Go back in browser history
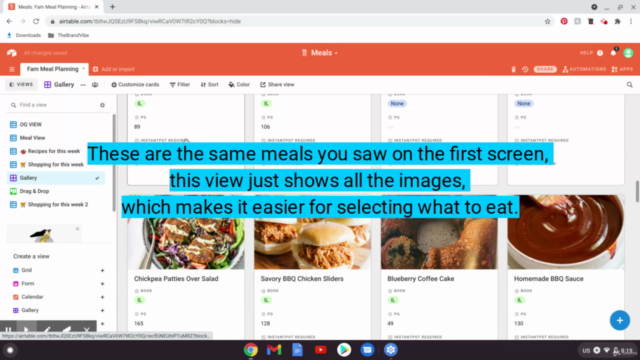Screen dimensions: 640x360 [9, 21]
